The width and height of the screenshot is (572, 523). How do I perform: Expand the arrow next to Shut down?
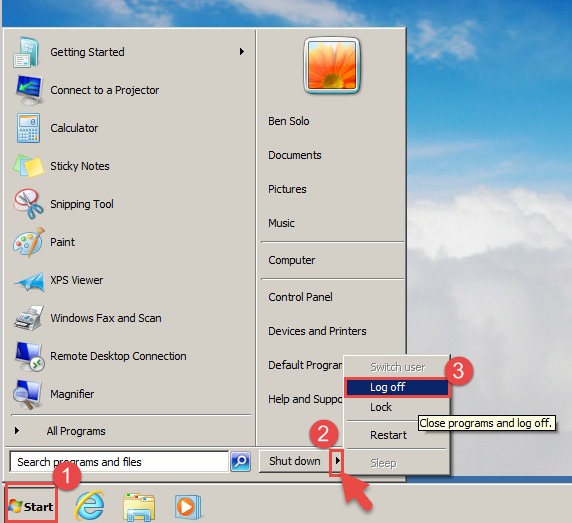point(337,461)
